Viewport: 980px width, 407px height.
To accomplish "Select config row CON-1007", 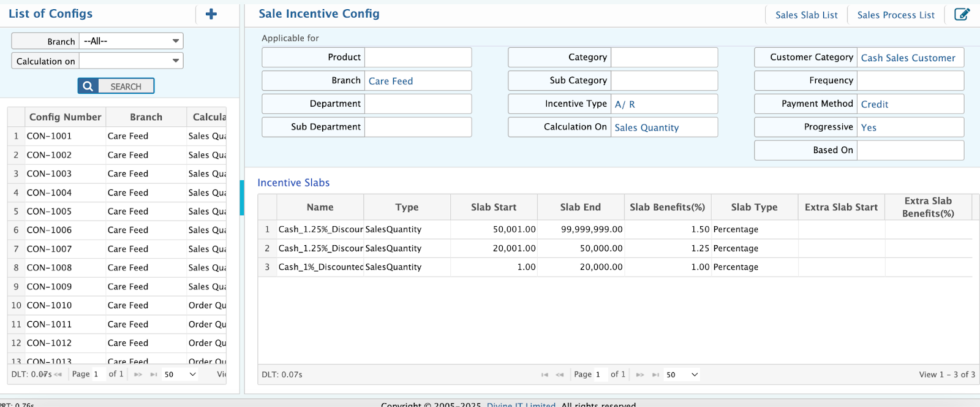I will click(117, 249).
